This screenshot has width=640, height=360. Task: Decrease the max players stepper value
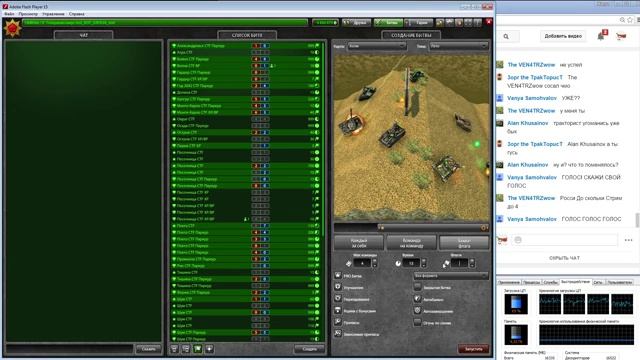(x=375, y=266)
